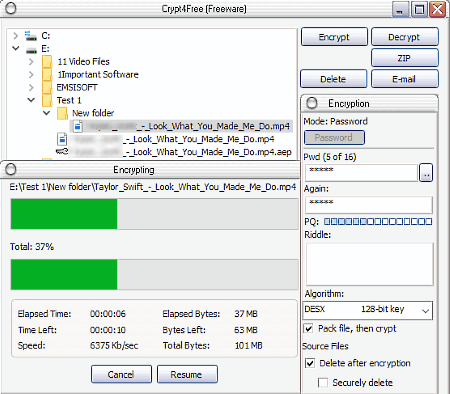Image resolution: width=450 pixels, height=394 pixels.
Task: Cancel the encryption in progress
Action: point(121,374)
